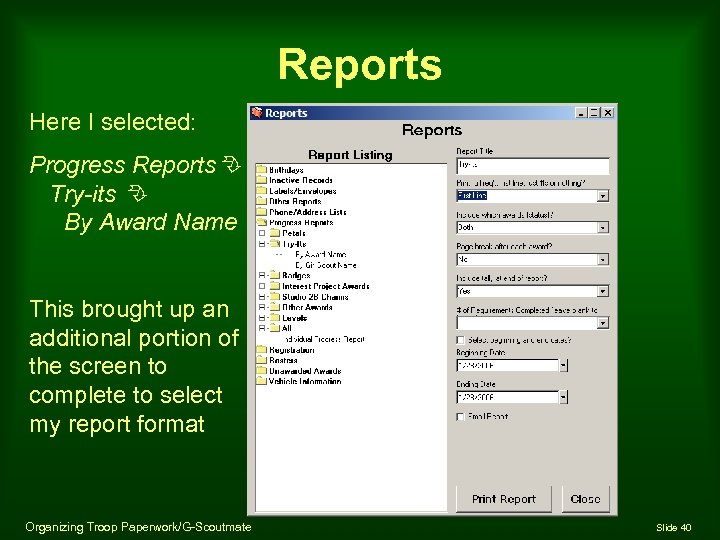The height and width of the screenshot is (540, 720).
Task: Click the Rosters folder icon
Action: 261,360
